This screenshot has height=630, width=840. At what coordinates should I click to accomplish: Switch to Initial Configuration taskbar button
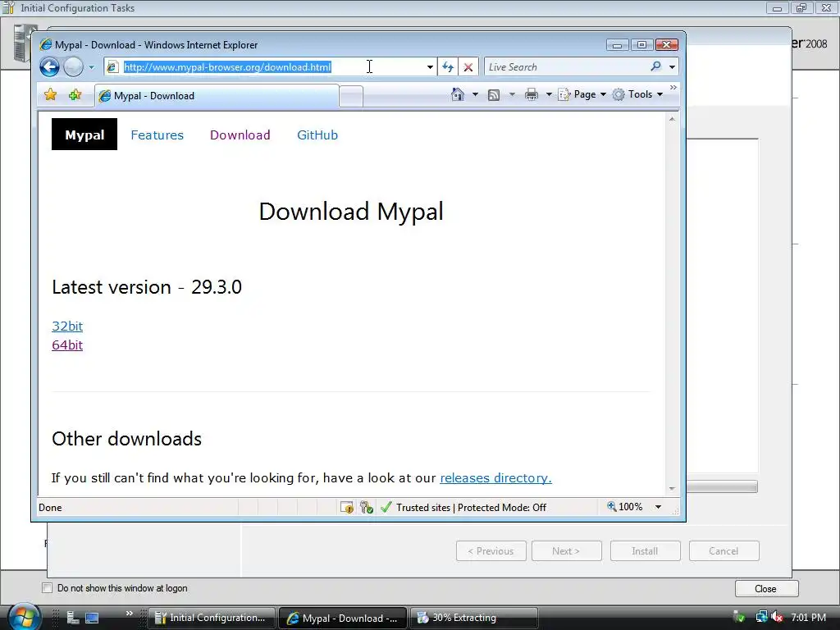click(x=211, y=618)
